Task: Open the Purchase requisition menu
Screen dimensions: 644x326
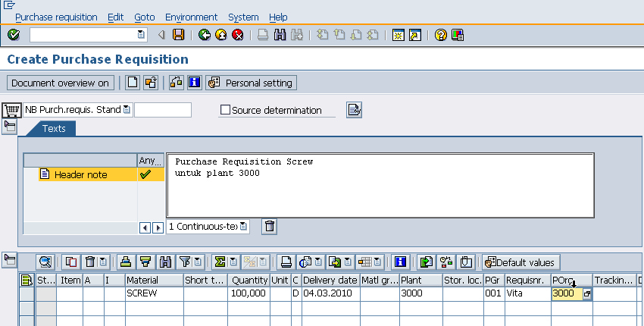Action: (56, 17)
